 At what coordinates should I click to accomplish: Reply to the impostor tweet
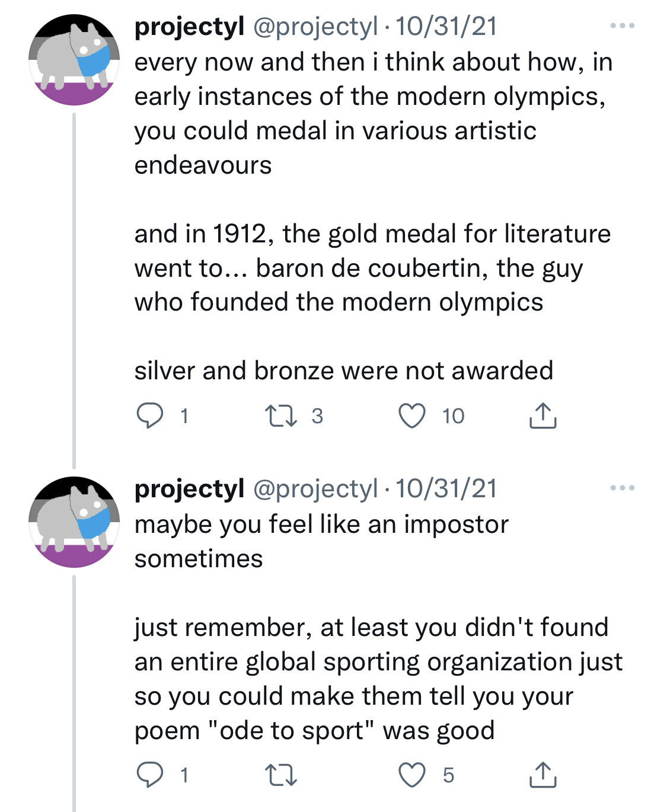pos(150,775)
